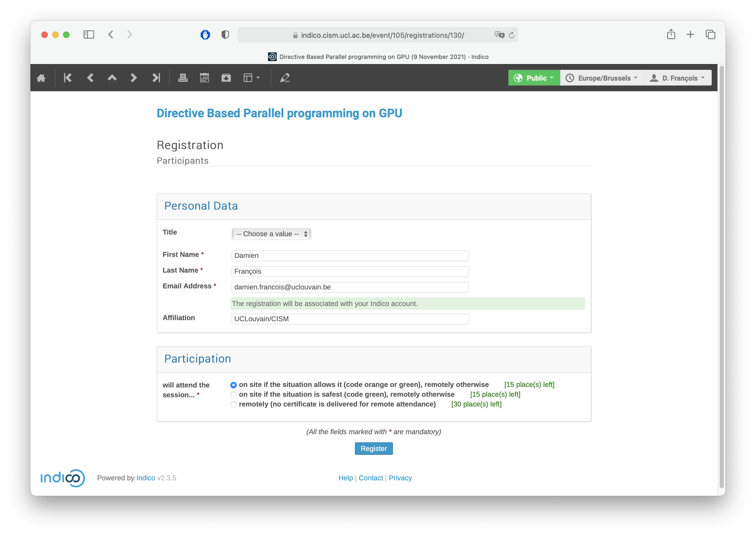Viewport: 756px width, 536px height.
Task: Open a new Safari tab
Action: pyautogui.click(x=690, y=35)
